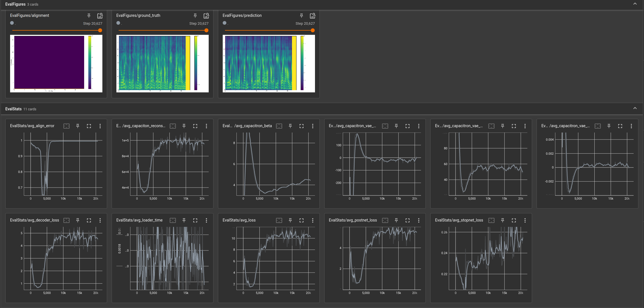Fit domain on avg_capaciton_recons chart
The height and width of the screenshot is (308, 644).
tap(173, 126)
